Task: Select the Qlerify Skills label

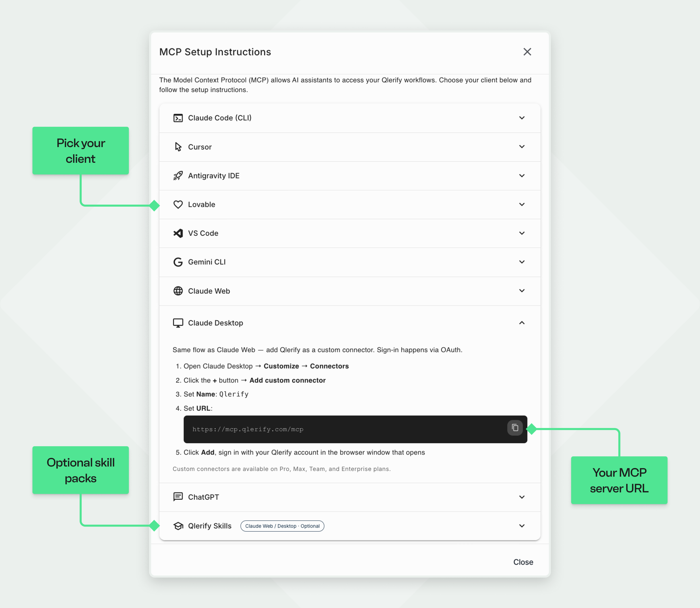Action: click(210, 526)
